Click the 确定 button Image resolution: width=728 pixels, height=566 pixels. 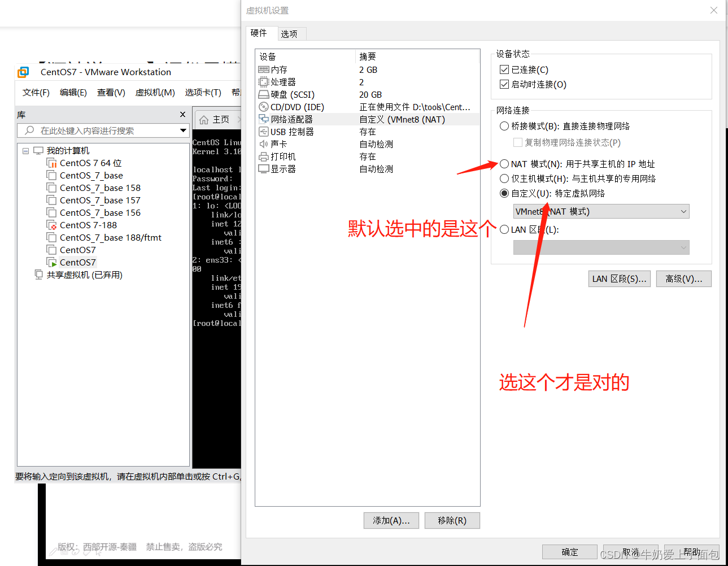point(570,552)
